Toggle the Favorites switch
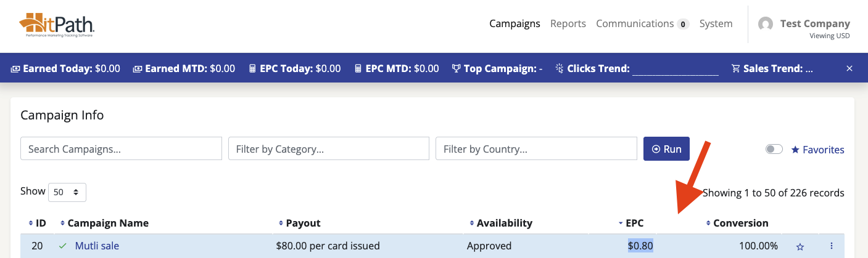The width and height of the screenshot is (868, 258). point(774,149)
